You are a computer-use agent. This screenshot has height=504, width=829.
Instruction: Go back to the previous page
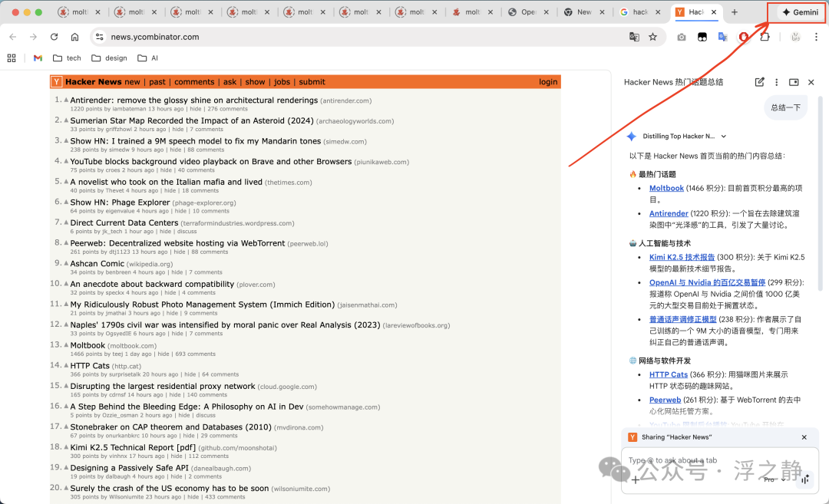point(13,37)
